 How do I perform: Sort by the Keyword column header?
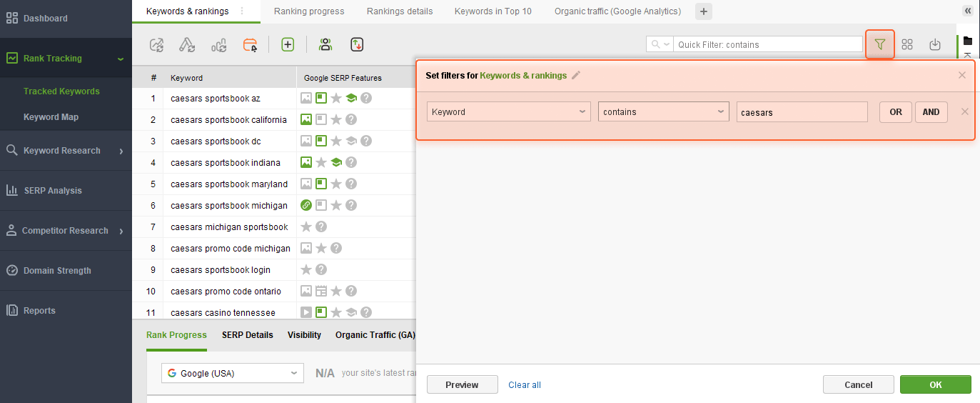pyautogui.click(x=230, y=78)
